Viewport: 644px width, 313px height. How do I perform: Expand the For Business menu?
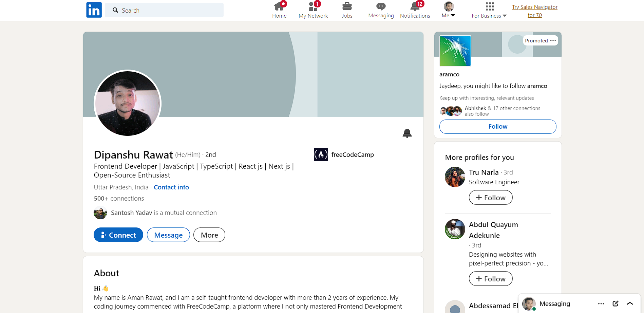[489, 10]
